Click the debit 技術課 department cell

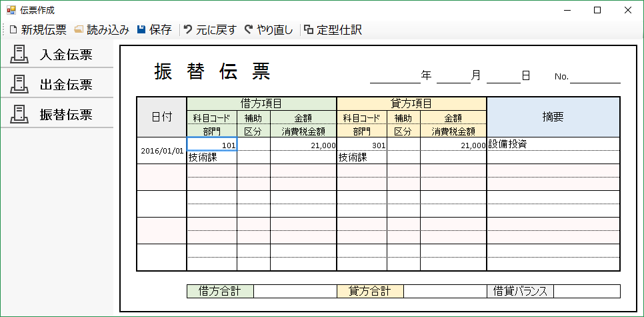click(x=212, y=157)
